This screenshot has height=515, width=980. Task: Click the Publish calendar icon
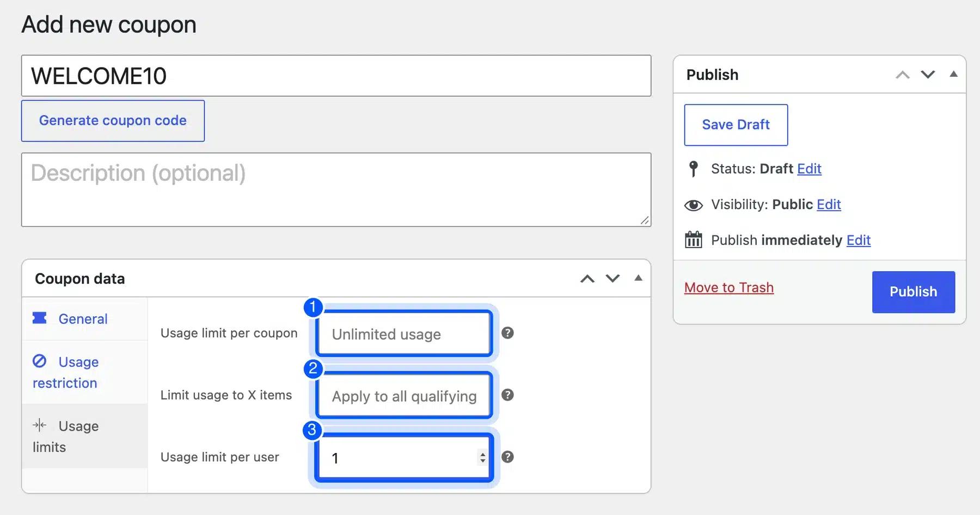coord(693,240)
